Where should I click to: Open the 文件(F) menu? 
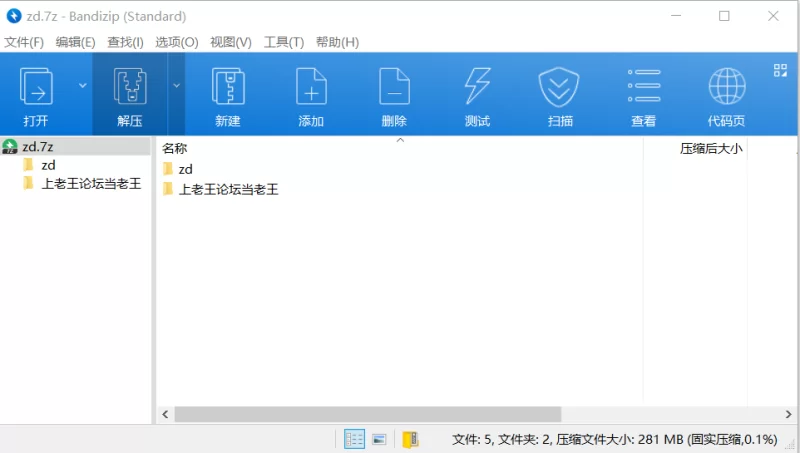point(24,42)
